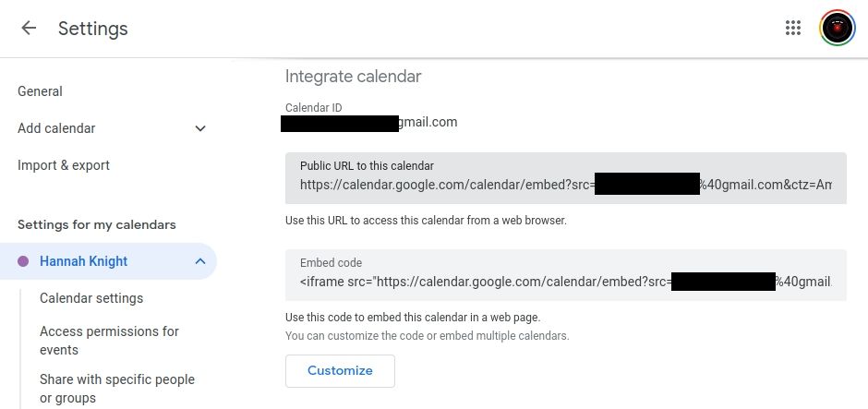Viewport: 868px width, 409px height.
Task: Select Add calendar in the sidebar
Action: point(56,128)
